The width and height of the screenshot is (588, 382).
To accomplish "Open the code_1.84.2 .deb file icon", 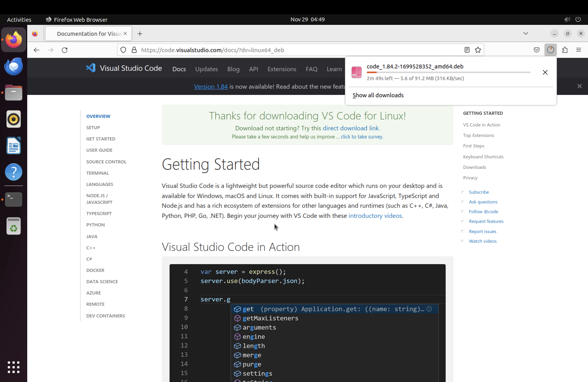I will click(x=356, y=72).
